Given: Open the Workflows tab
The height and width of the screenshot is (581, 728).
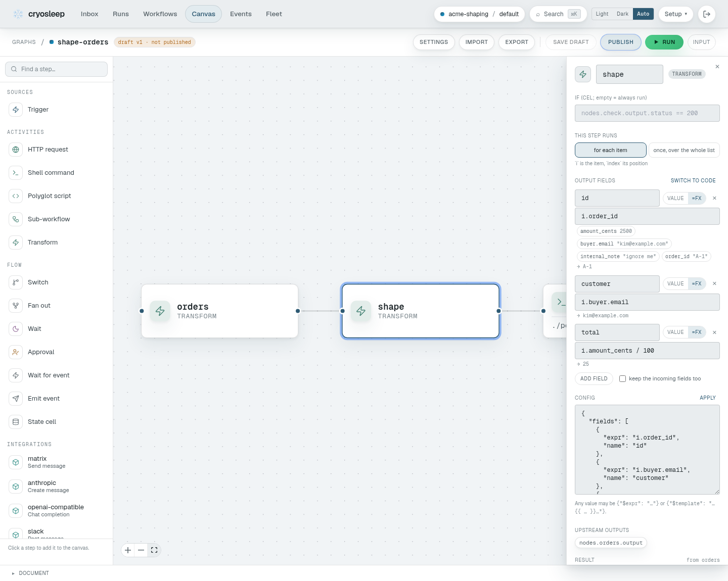Looking at the screenshot, I should (x=160, y=14).
